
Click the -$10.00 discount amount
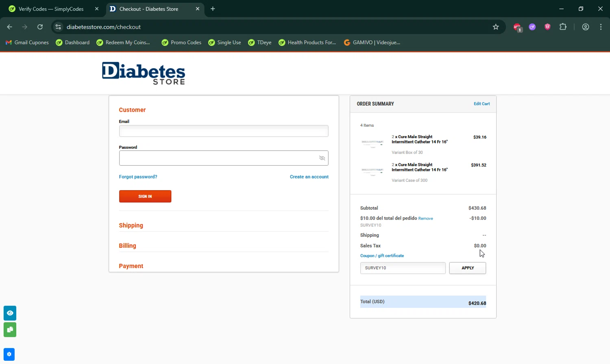tap(478, 218)
